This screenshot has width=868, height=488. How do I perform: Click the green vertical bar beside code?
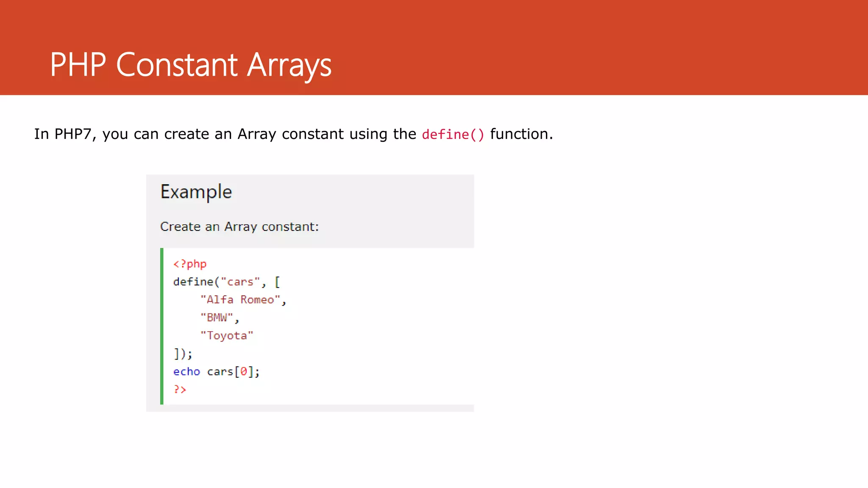click(x=162, y=326)
